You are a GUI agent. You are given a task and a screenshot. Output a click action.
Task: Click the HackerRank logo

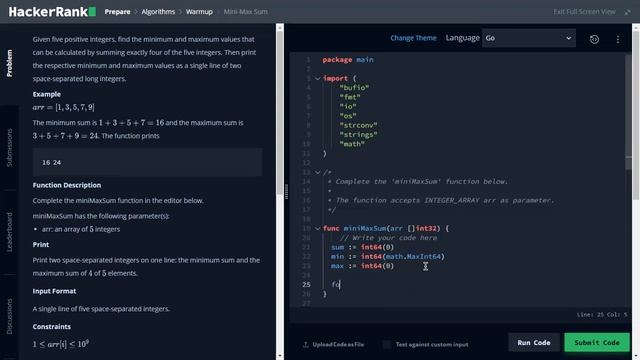point(52,12)
